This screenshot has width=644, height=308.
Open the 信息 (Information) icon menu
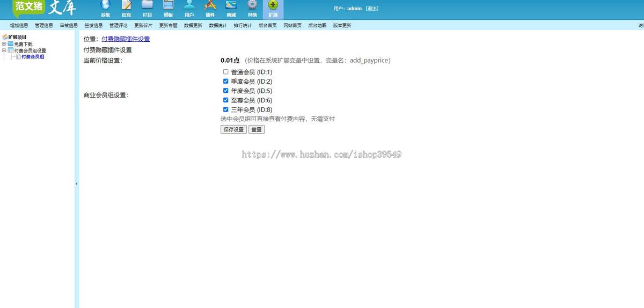coord(127,8)
